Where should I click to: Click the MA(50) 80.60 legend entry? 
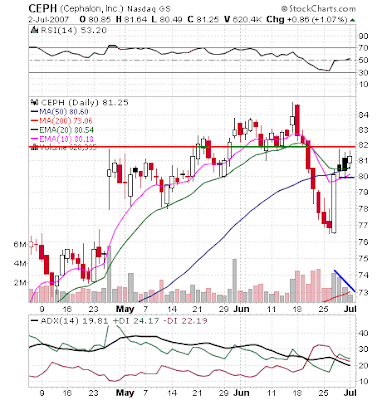(60, 112)
